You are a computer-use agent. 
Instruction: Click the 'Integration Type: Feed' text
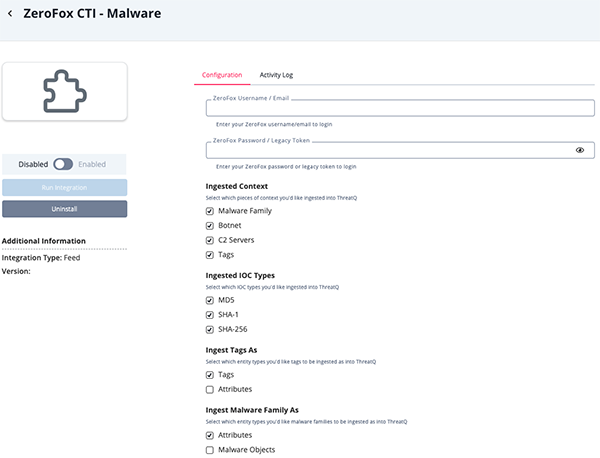point(41,258)
